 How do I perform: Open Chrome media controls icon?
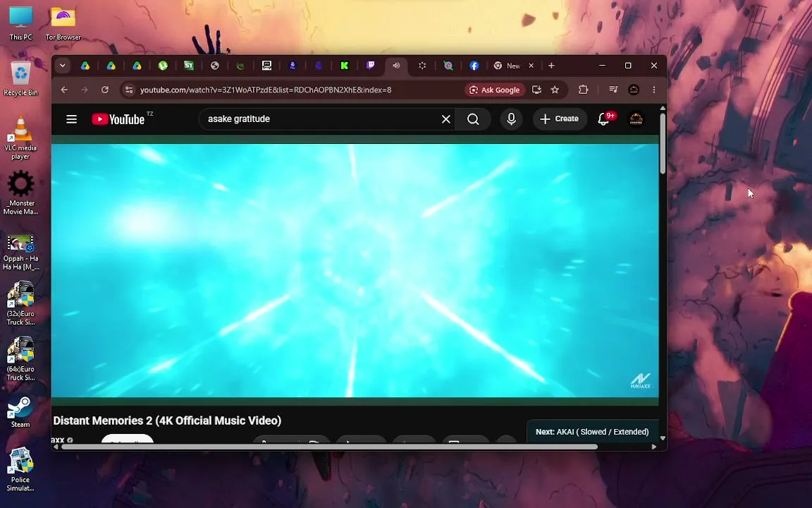click(x=613, y=90)
